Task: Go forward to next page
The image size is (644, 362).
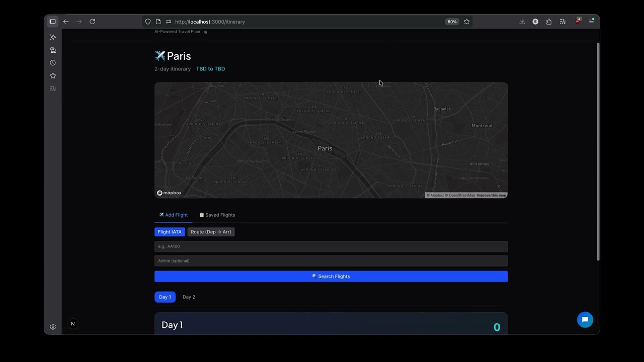Action: tap(79, 22)
